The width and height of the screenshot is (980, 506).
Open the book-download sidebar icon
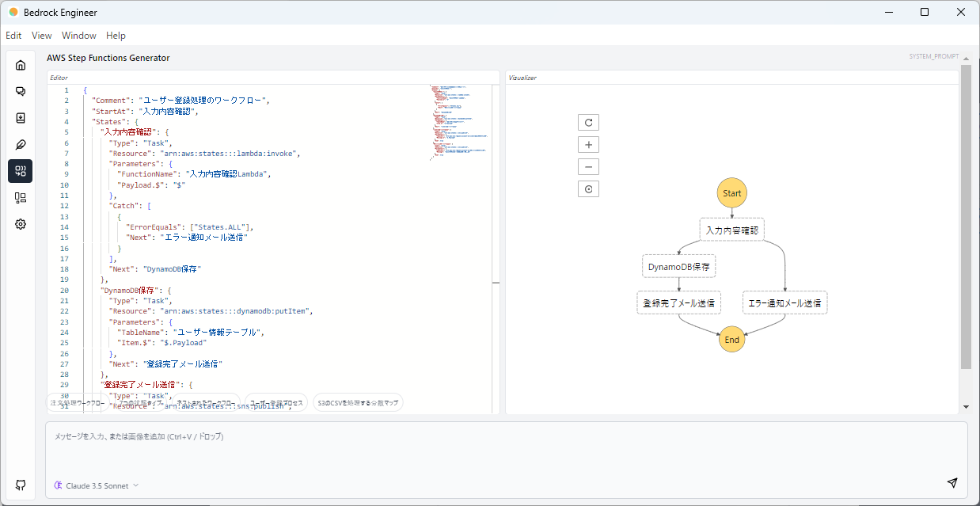[x=21, y=118]
